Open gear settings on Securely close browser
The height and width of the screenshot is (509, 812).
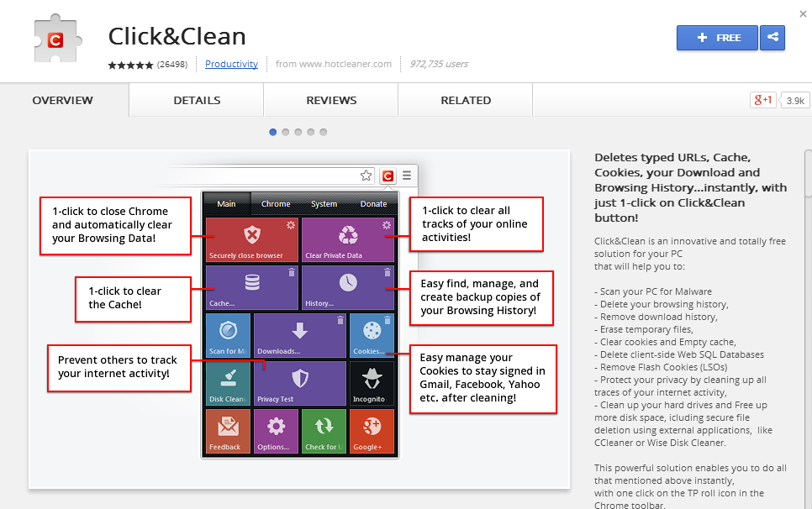click(291, 224)
